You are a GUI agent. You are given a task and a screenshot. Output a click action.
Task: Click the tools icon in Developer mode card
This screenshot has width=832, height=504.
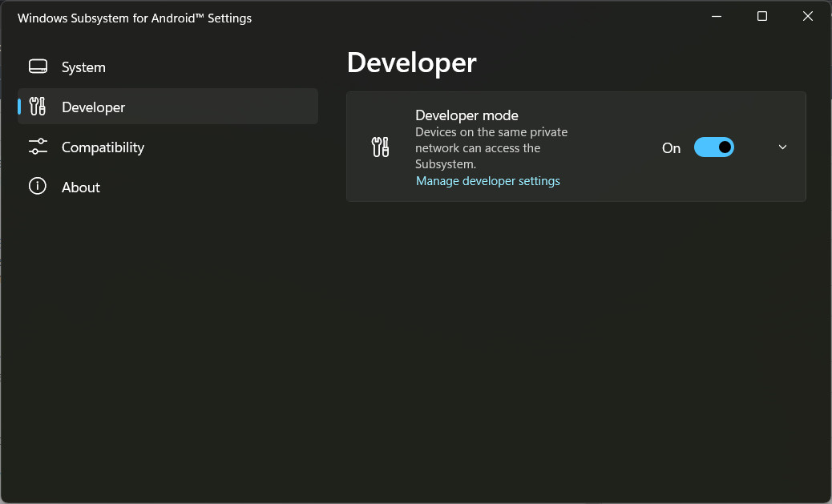pyautogui.click(x=381, y=147)
